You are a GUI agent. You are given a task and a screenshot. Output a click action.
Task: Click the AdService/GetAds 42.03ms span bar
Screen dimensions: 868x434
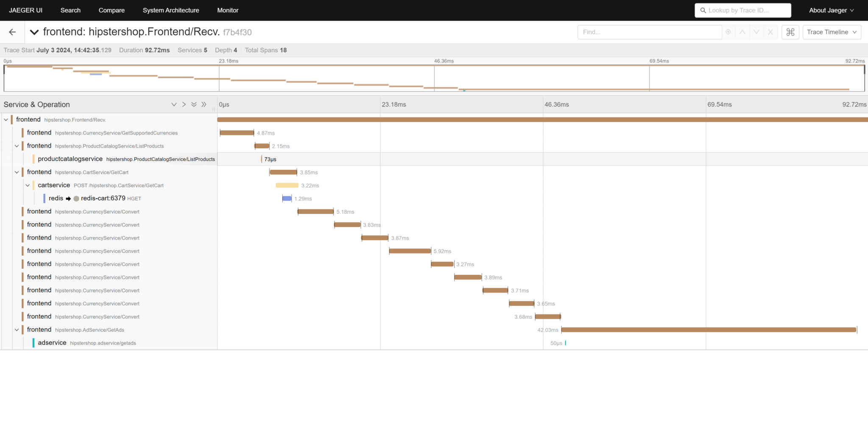(x=708, y=330)
